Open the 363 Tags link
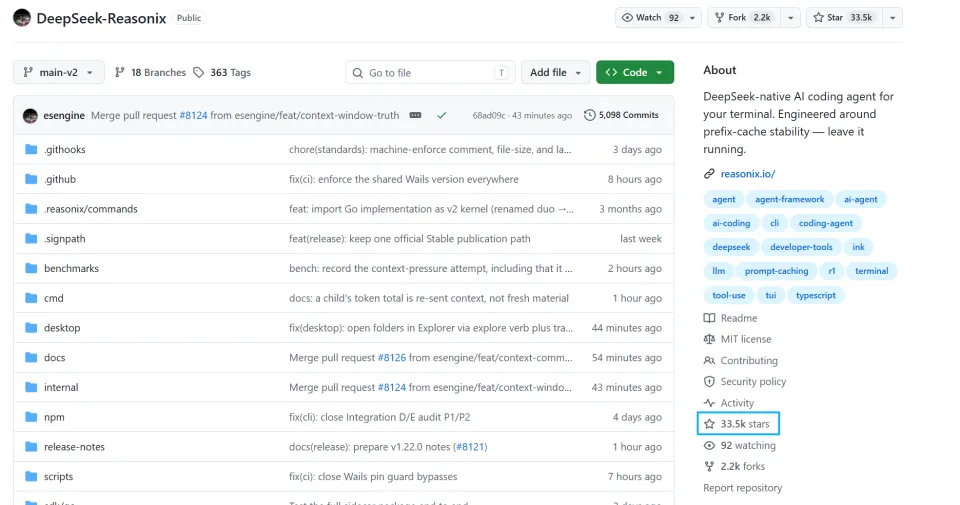The height and width of the screenshot is (505, 960). click(x=222, y=72)
